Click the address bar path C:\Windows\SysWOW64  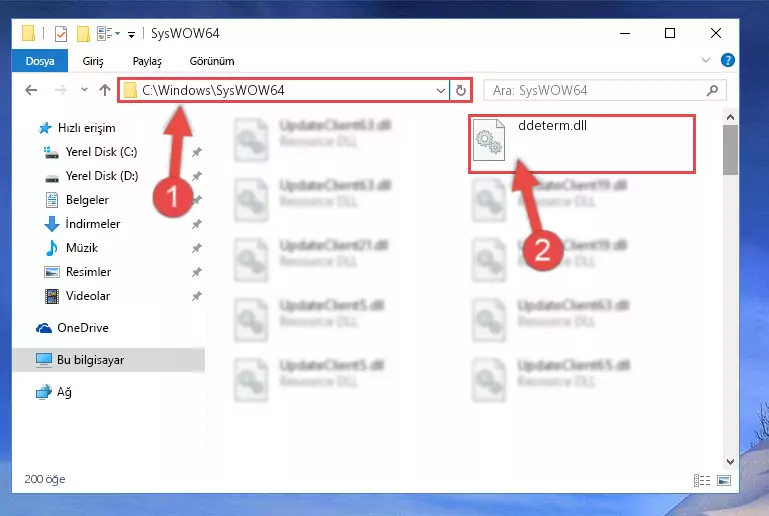(213, 90)
